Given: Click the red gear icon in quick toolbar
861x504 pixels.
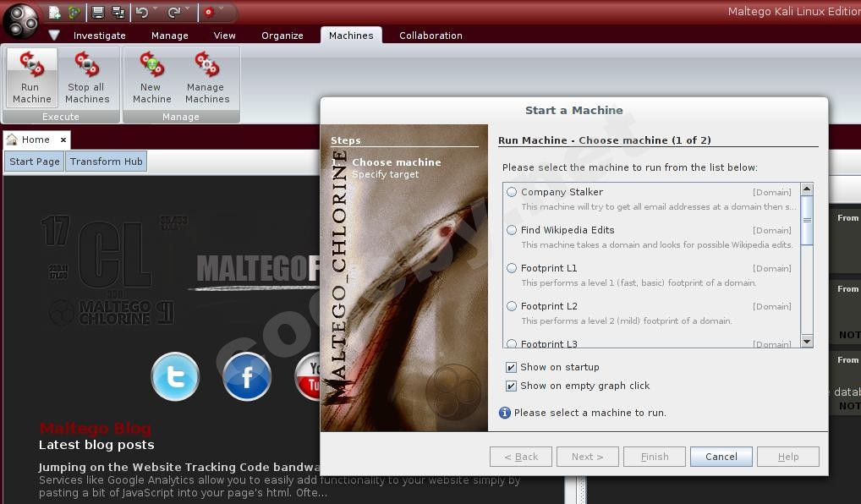Looking at the screenshot, I should tap(209, 12).
